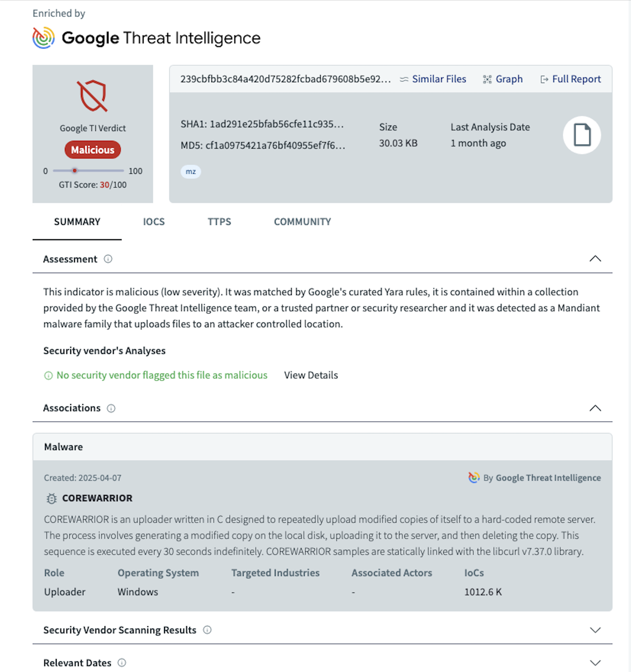Click the file document icon
Screen dimensions: 631x672
tap(582, 135)
